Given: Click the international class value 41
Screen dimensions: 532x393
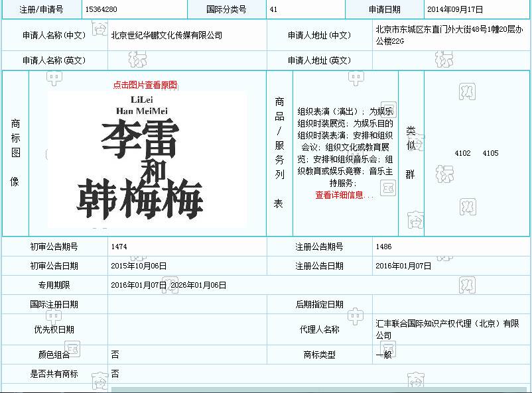Looking at the screenshot, I should click(x=274, y=10).
